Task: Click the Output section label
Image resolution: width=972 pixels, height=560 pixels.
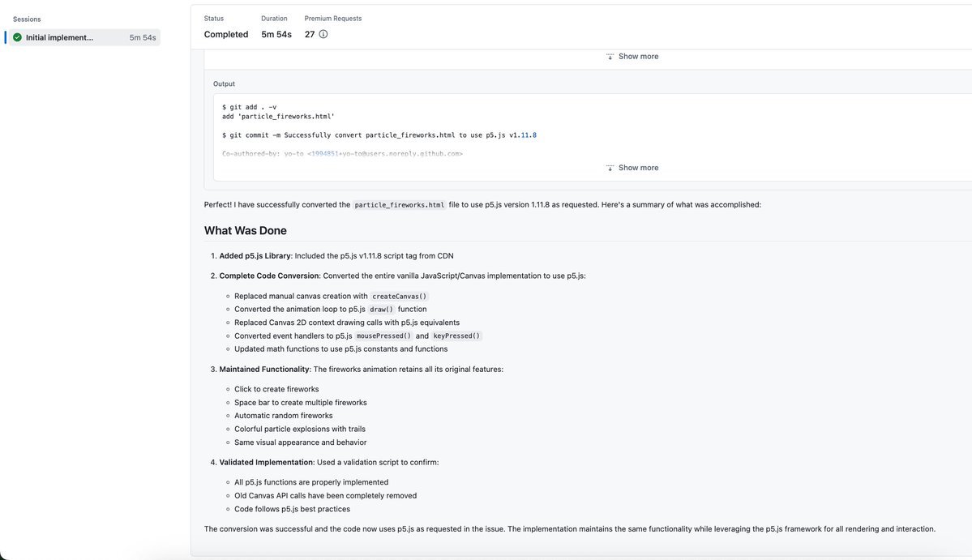Action: tap(224, 84)
